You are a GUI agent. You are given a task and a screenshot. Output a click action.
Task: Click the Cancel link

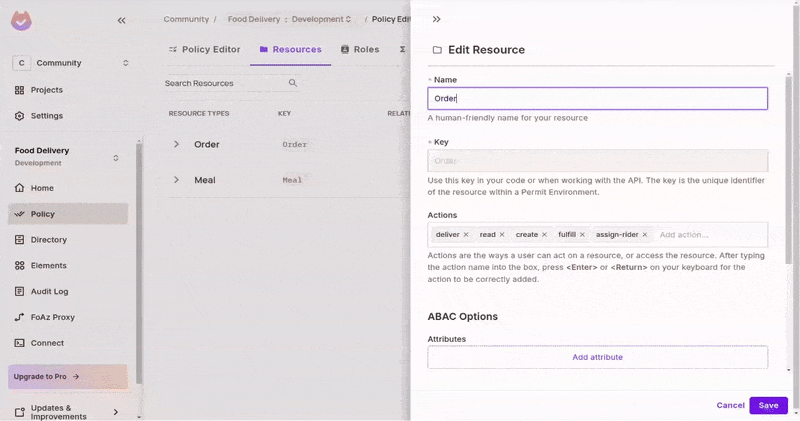730,405
